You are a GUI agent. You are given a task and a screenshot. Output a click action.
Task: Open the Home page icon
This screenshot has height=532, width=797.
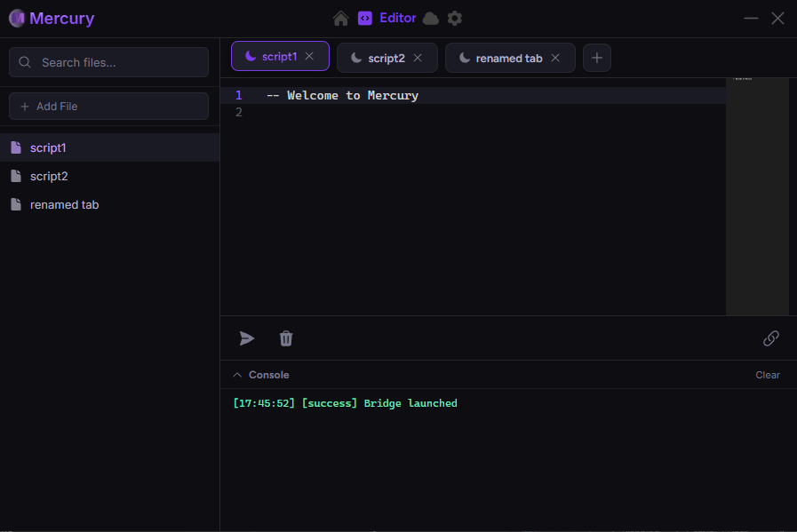[x=340, y=19]
